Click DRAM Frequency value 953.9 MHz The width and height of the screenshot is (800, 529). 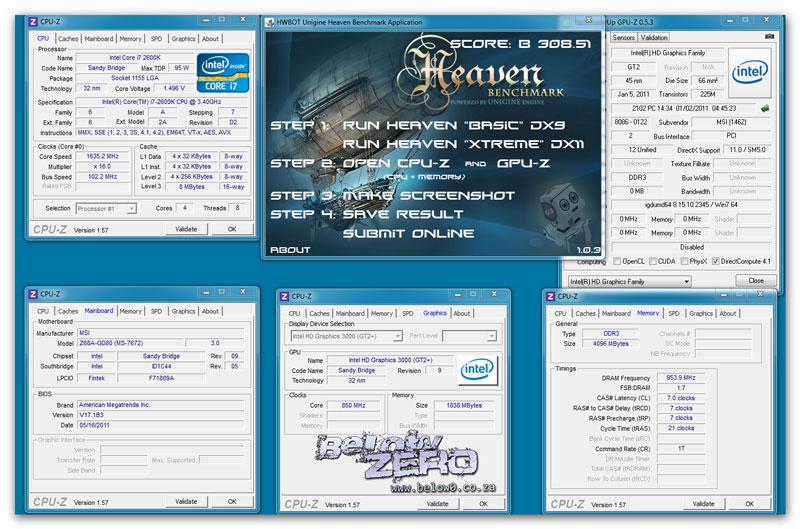681,378
